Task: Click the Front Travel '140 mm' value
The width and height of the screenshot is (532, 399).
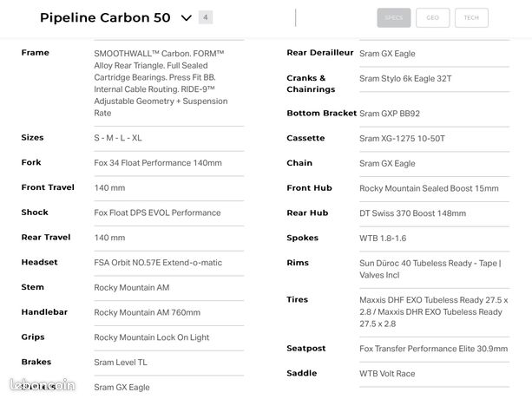Action: pos(109,188)
